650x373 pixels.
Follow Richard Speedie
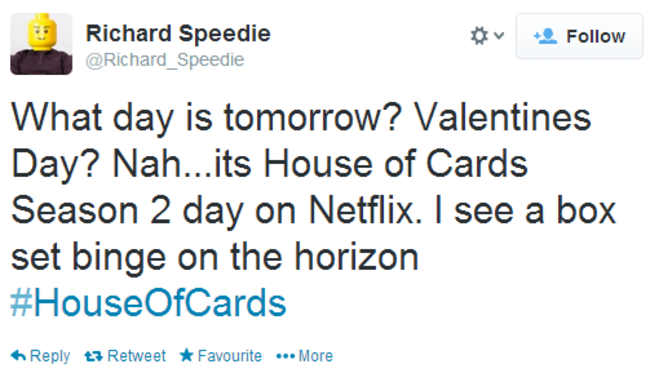[579, 36]
